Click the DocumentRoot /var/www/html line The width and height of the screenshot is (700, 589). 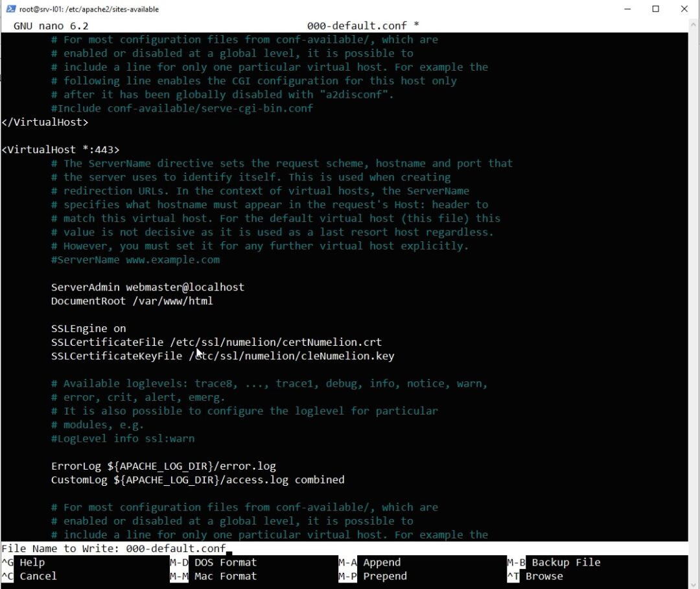click(132, 301)
